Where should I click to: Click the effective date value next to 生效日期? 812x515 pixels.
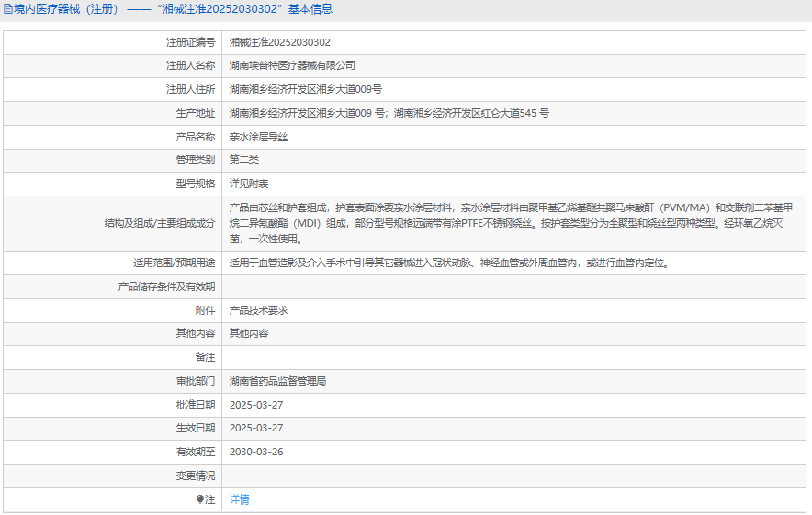(256, 429)
